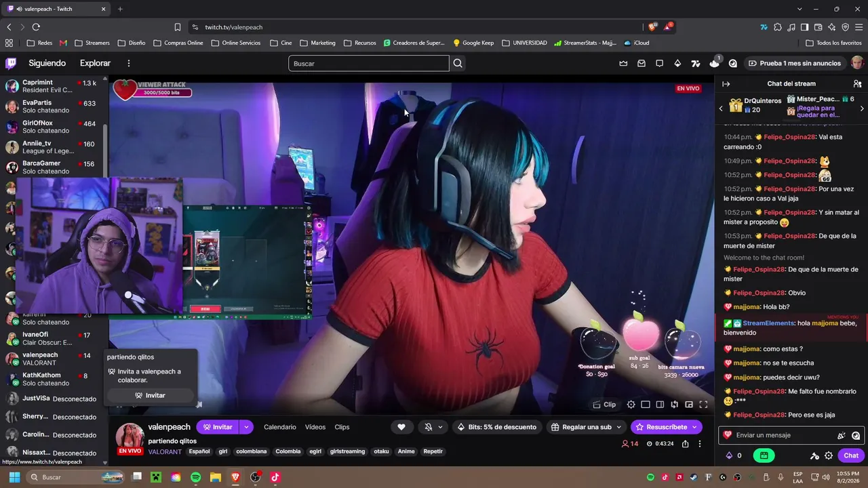This screenshot has width=868, height=488.
Task: Toggle the channel notification bell
Action: (x=428, y=427)
